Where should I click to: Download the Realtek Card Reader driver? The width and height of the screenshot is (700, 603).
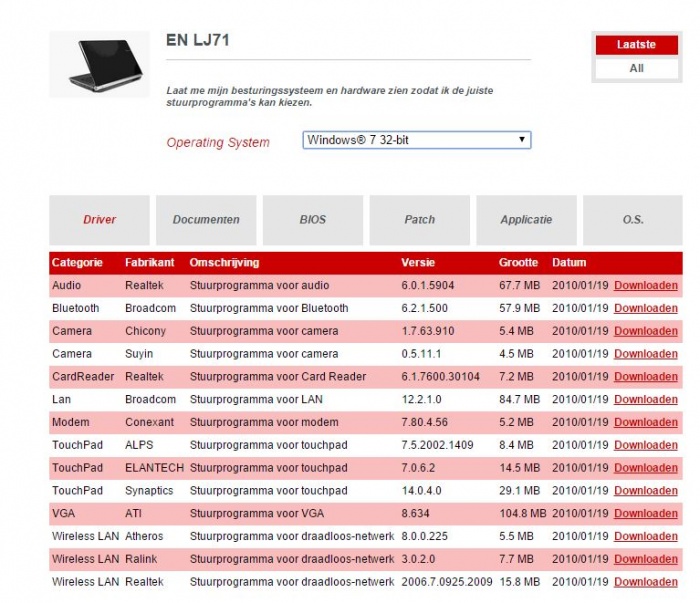click(x=646, y=377)
